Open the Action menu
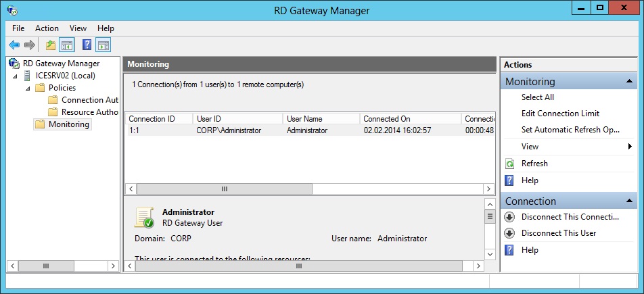The width and height of the screenshot is (644, 294). [x=47, y=28]
